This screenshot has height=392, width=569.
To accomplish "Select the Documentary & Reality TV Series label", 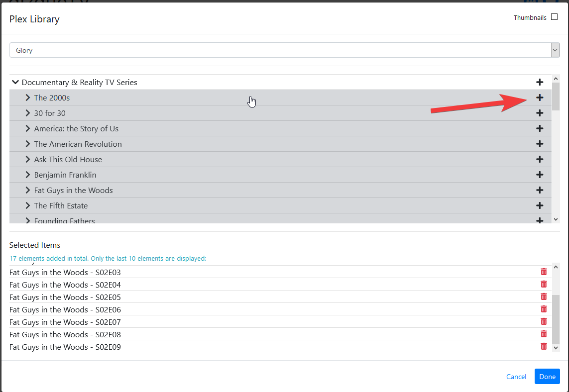I will (x=80, y=82).
